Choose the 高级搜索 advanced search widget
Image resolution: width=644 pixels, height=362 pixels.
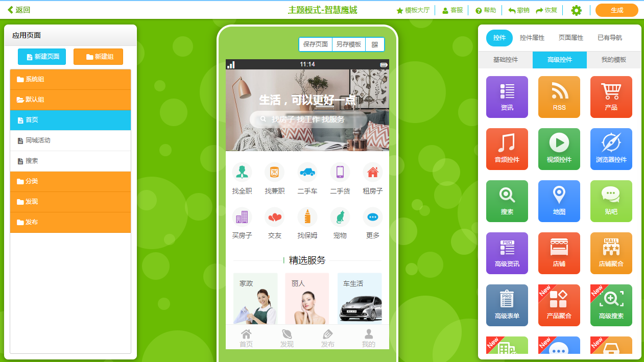pyautogui.click(x=611, y=305)
